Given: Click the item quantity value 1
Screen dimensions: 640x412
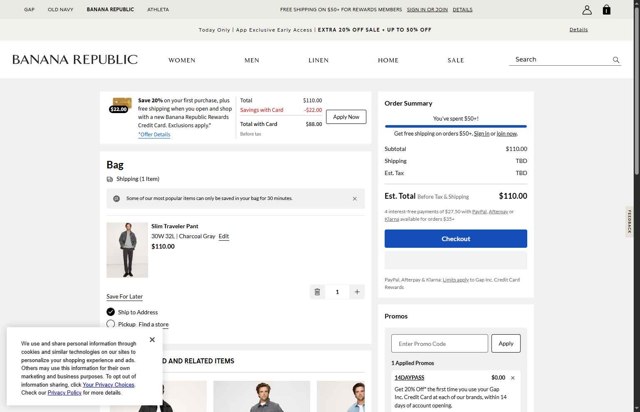Looking at the screenshot, I should click(337, 292).
